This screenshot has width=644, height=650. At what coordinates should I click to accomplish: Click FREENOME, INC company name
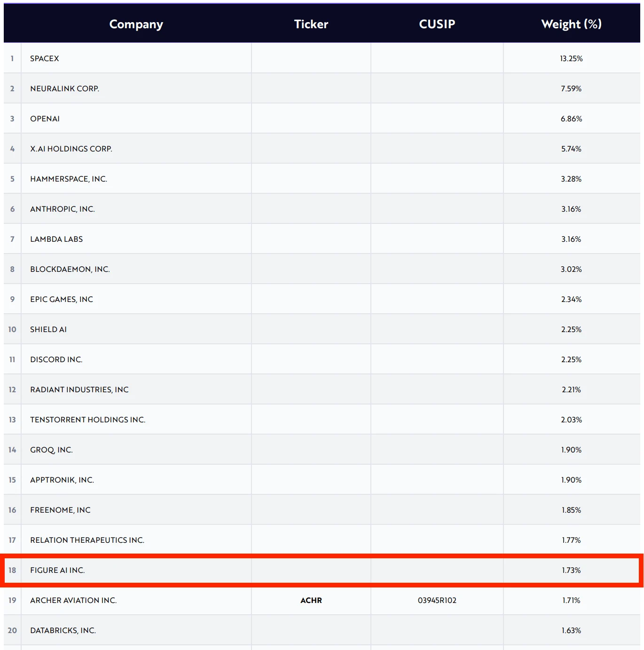tap(60, 510)
